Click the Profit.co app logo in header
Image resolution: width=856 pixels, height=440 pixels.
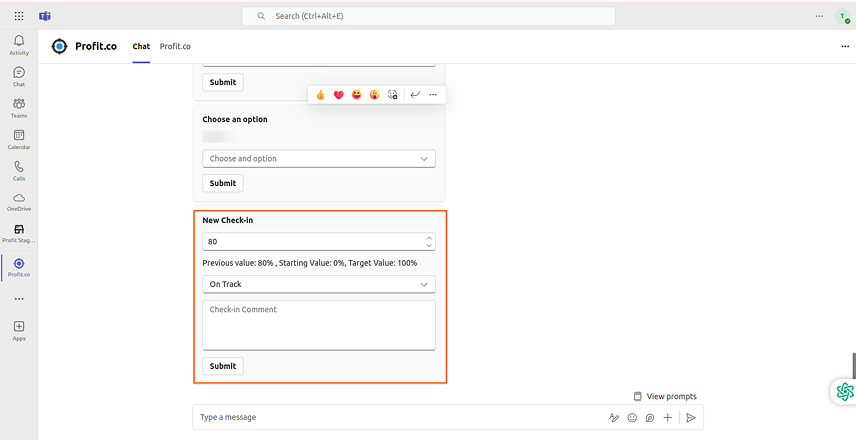[x=59, y=46]
